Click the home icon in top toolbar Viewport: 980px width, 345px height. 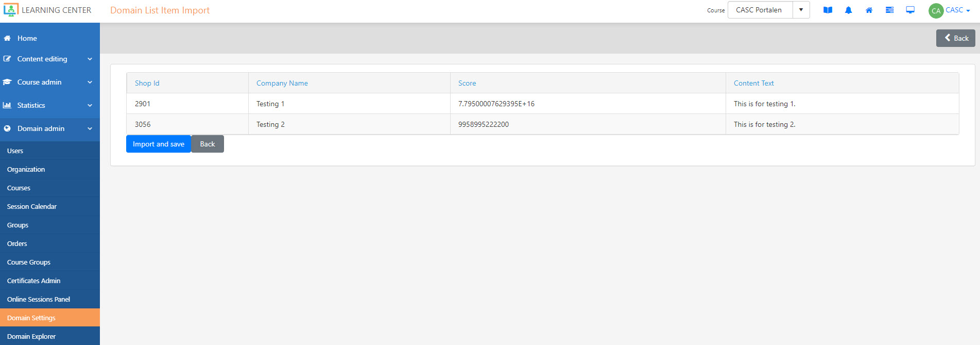pos(869,10)
